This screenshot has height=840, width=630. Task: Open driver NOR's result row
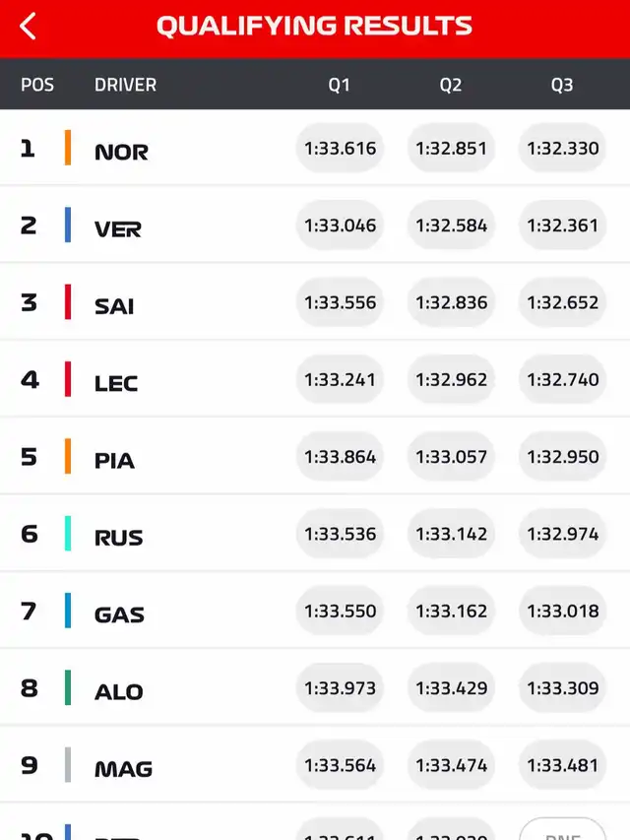click(x=121, y=152)
